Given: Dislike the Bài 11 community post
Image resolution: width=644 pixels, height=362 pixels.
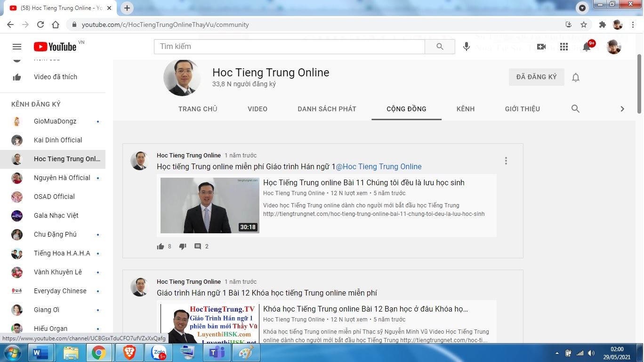Looking at the screenshot, I should tap(183, 247).
